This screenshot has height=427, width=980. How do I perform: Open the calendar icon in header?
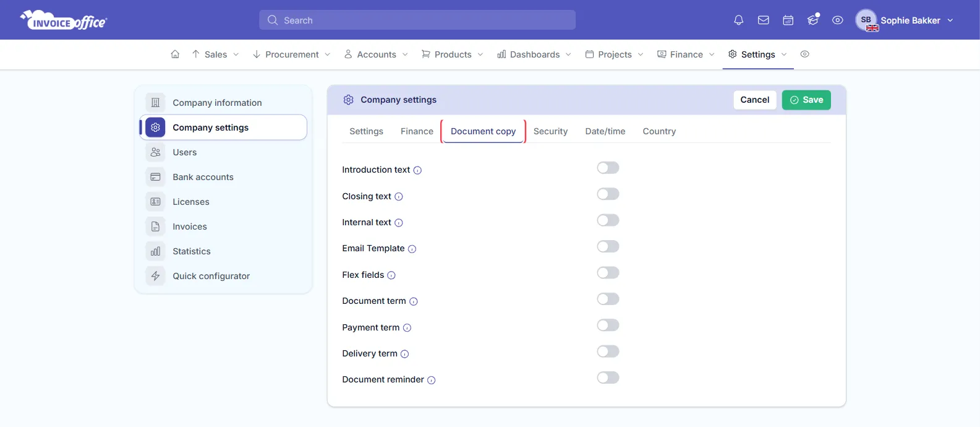pos(788,20)
